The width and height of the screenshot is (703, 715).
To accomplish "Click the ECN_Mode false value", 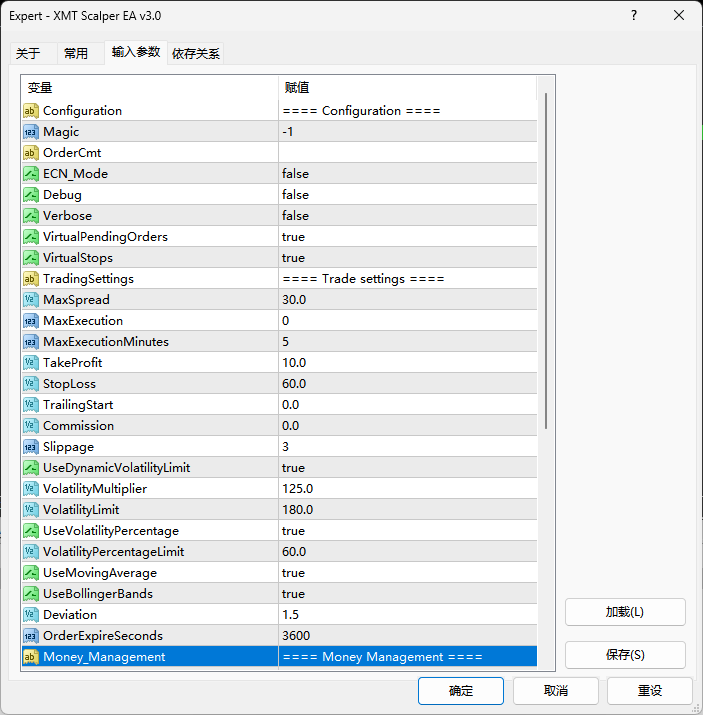I will point(295,174).
